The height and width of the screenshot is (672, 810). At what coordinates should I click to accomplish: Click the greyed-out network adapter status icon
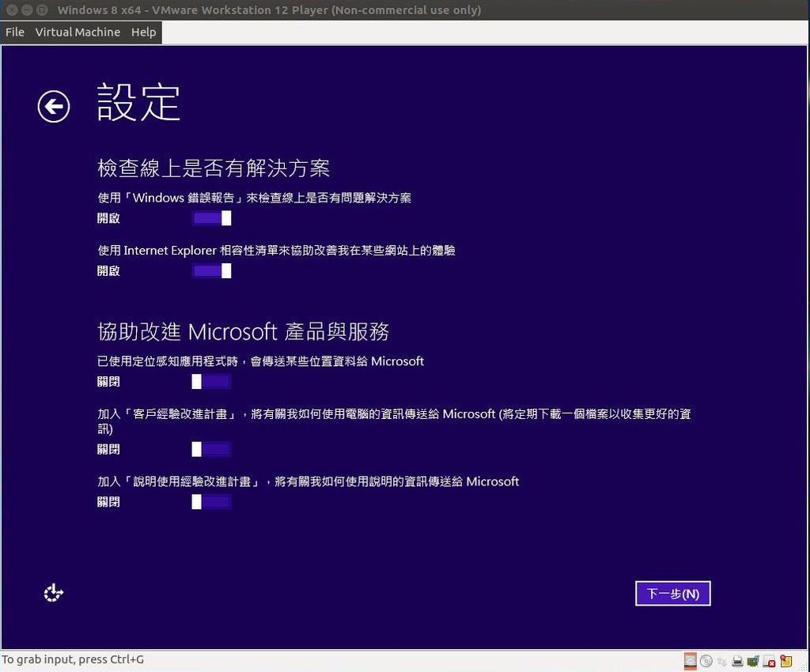[721, 661]
